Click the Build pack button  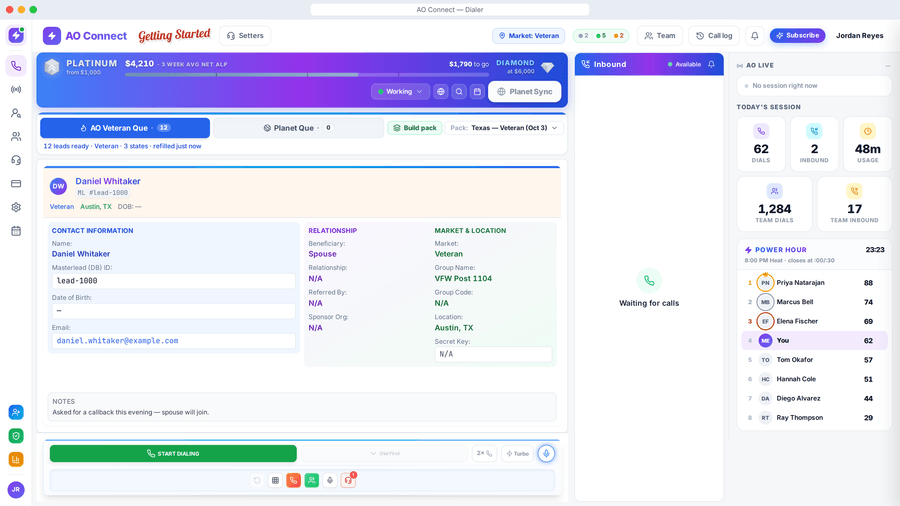click(x=415, y=128)
